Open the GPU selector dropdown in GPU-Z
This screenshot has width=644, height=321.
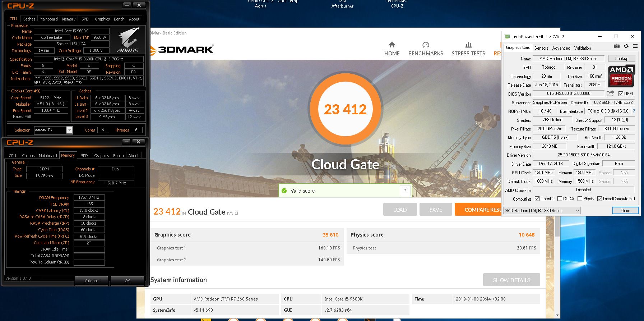(x=542, y=210)
